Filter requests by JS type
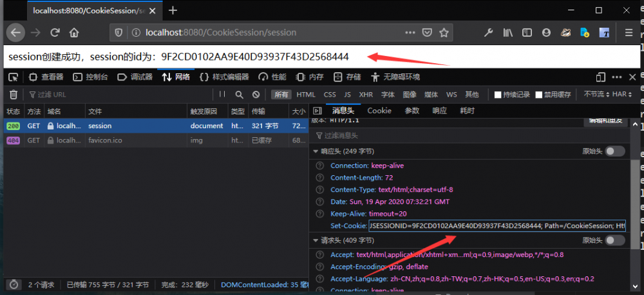The width and height of the screenshot is (644, 295). click(348, 95)
